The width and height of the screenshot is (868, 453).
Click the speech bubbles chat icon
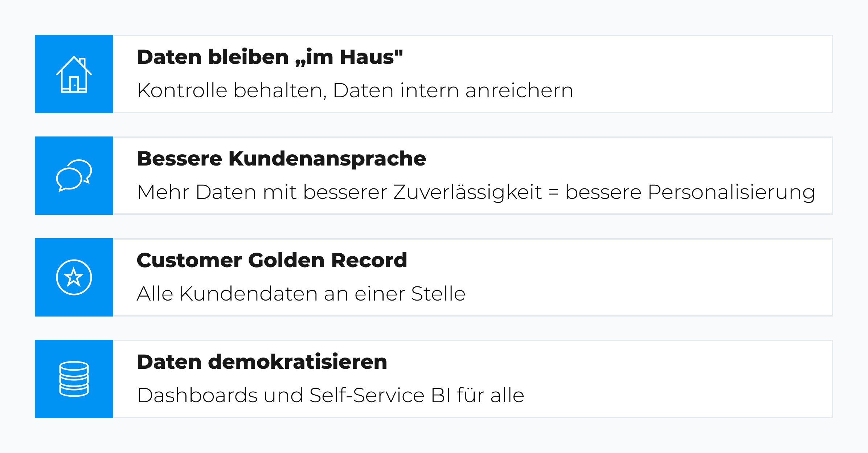point(74,175)
